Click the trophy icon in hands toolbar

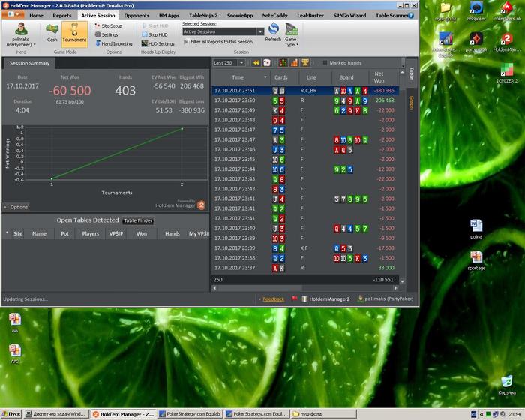(306, 63)
